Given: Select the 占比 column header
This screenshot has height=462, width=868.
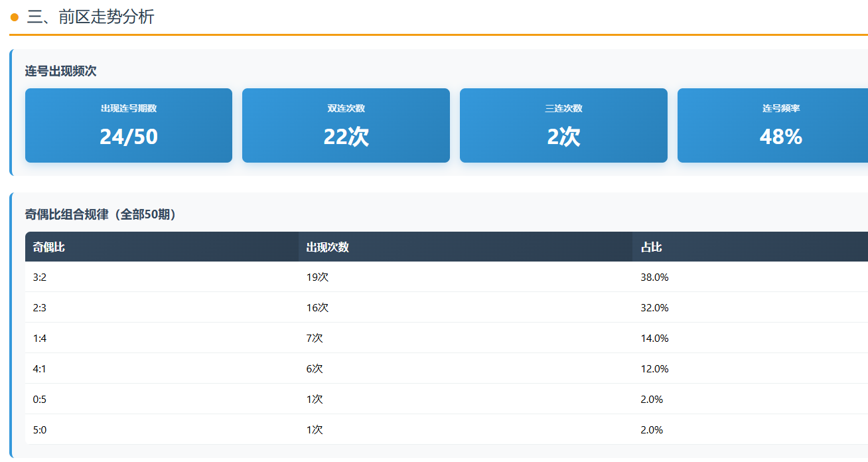Looking at the screenshot, I should (651, 247).
